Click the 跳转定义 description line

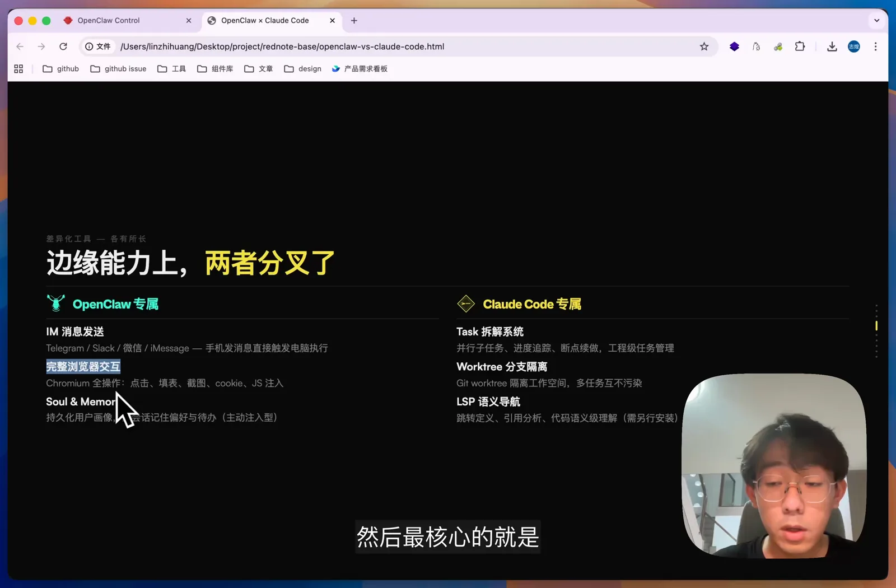click(567, 418)
